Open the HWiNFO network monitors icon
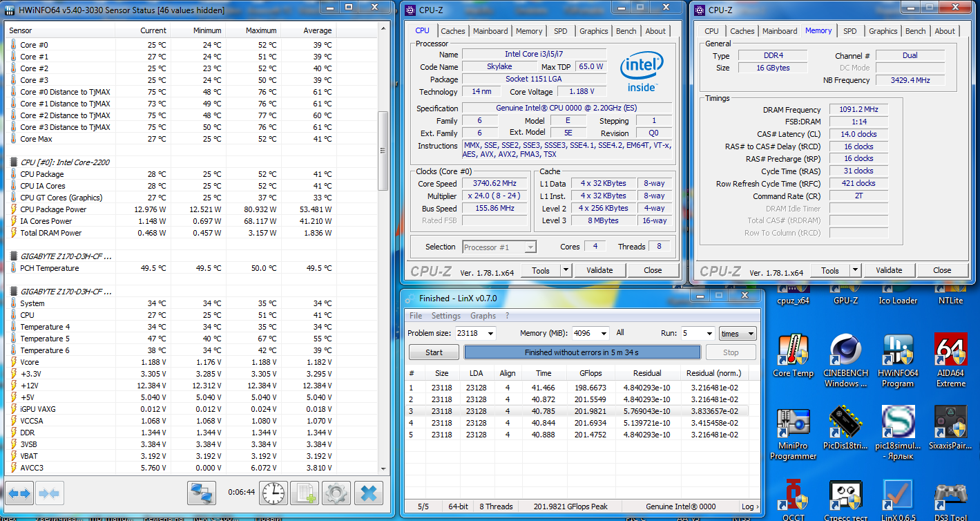 point(202,493)
